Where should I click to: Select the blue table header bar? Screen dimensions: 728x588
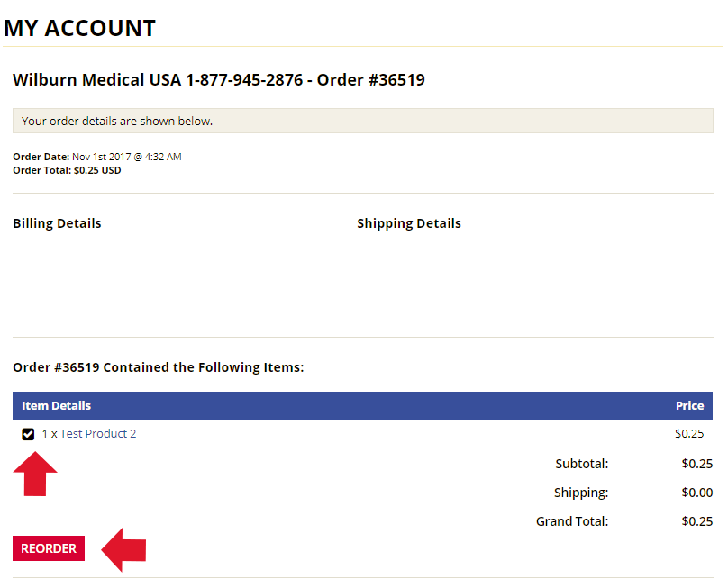(363, 405)
